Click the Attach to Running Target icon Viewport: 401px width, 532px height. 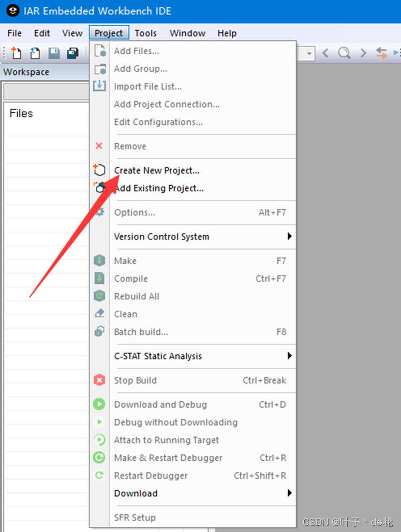click(99, 439)
